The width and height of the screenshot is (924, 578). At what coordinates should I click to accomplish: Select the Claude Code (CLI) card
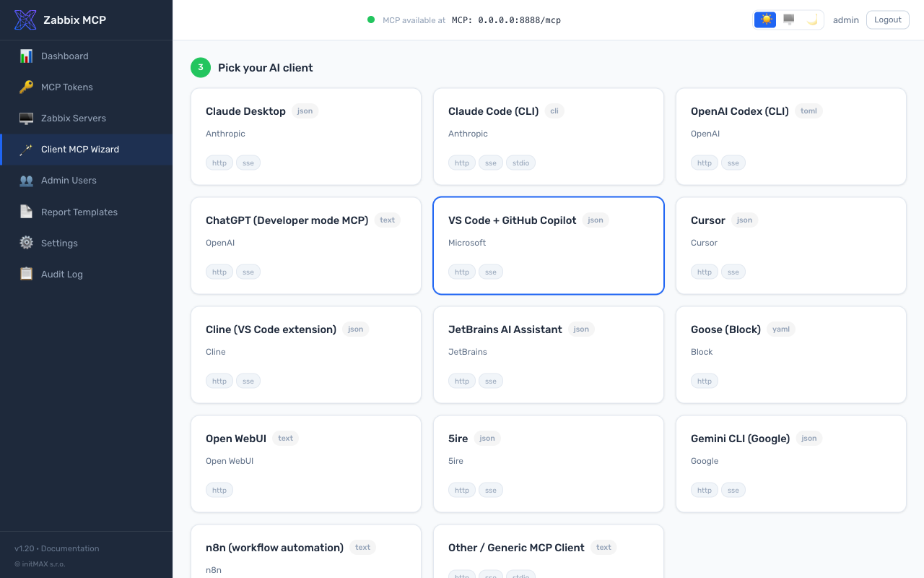[549, 137]
